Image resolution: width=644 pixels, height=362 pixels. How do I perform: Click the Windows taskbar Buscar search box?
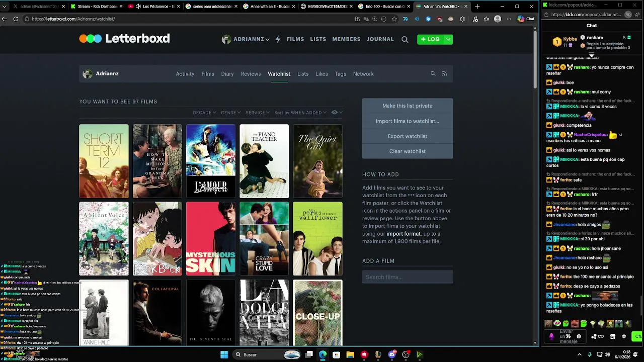(x=268, y=354)
